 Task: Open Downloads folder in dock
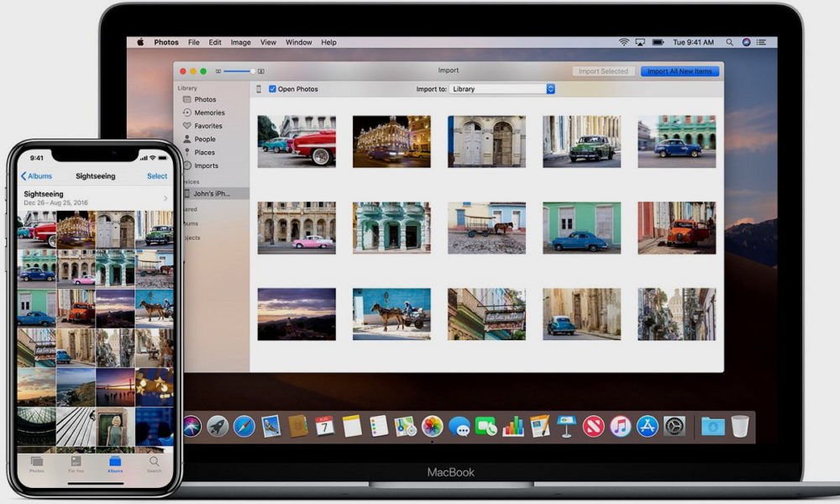click(713, 427)
